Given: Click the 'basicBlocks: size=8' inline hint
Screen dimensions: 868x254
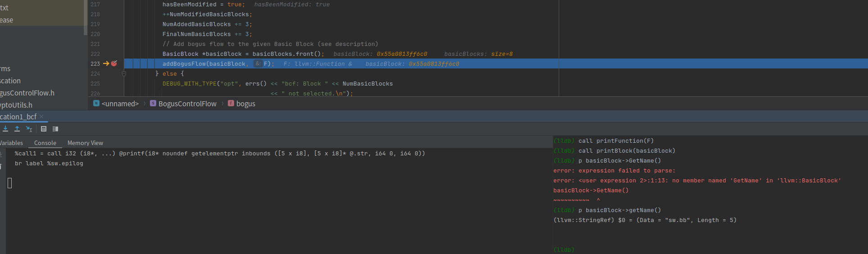Looking at the screenshot, I should click(x=478, y=54).
